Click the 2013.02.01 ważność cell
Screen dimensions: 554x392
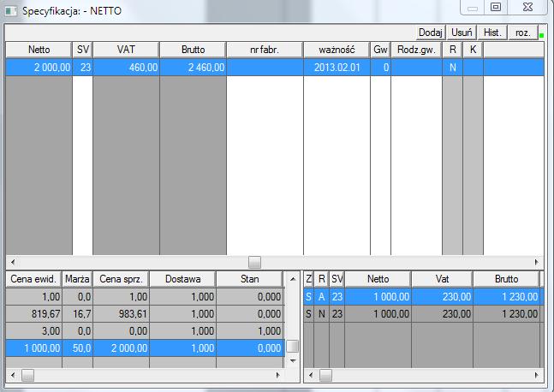coord(337,67)
